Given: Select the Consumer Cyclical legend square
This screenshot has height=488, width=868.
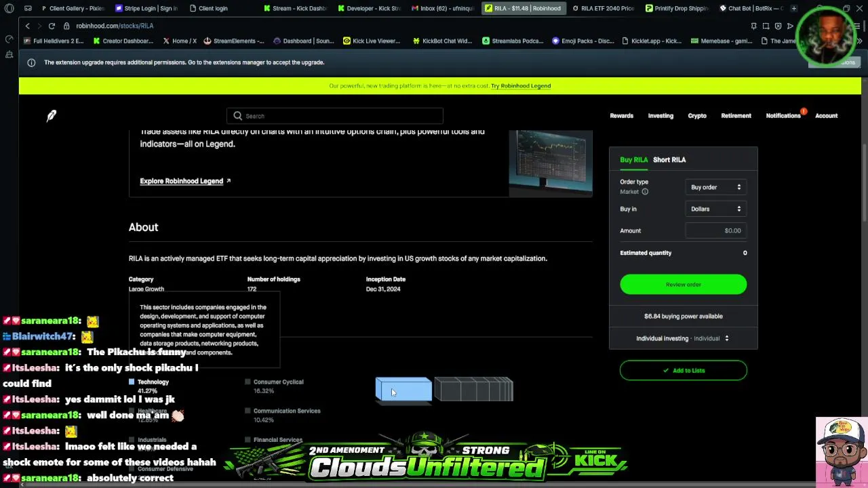Looking at the screenshot, I should (248, 382).
